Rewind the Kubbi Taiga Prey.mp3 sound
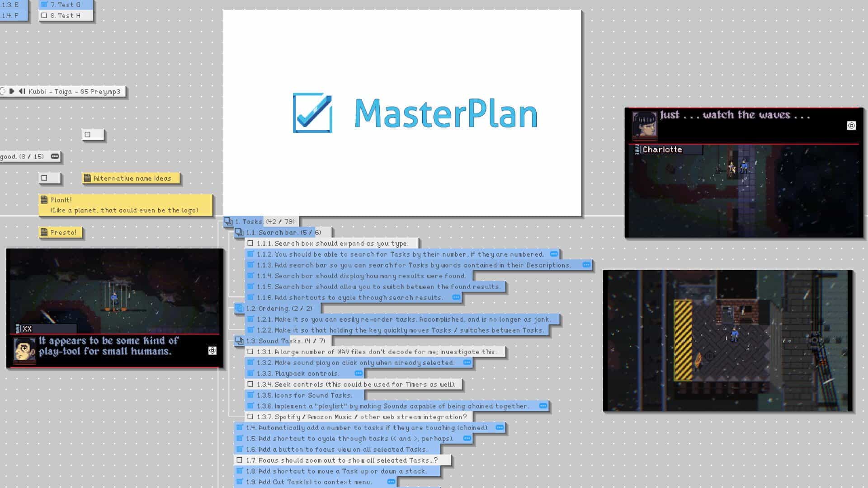Image resolution: width=868 pixels, height=488 pixels. point(22,91)
